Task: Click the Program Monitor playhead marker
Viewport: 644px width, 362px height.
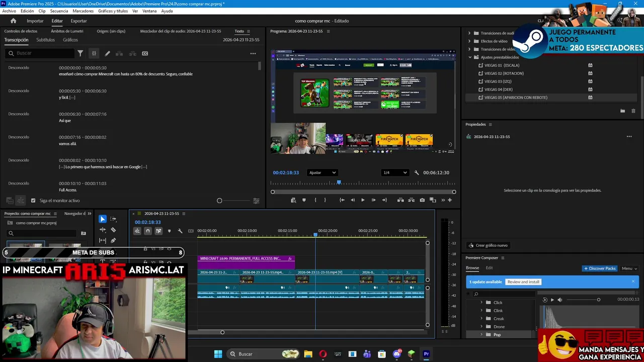Action: pyautogui.click(x=339, y=183)
